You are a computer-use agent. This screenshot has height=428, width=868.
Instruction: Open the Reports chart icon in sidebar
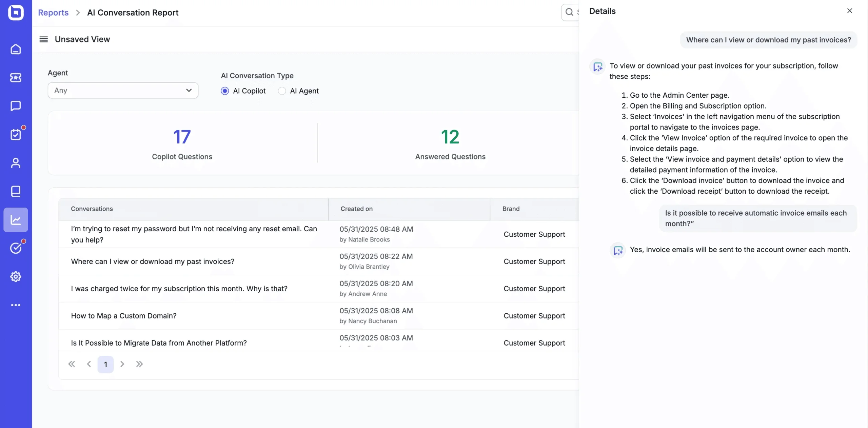pos(16,220)
